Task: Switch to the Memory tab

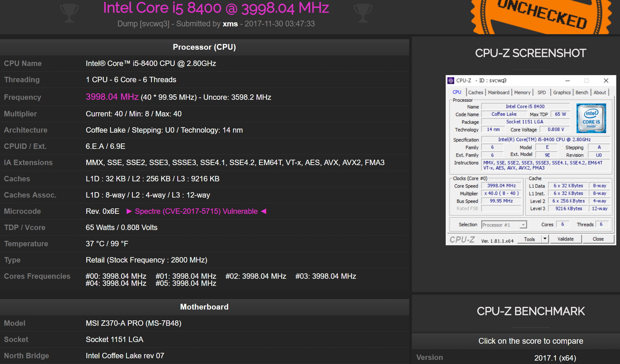Action: (522, 92)
